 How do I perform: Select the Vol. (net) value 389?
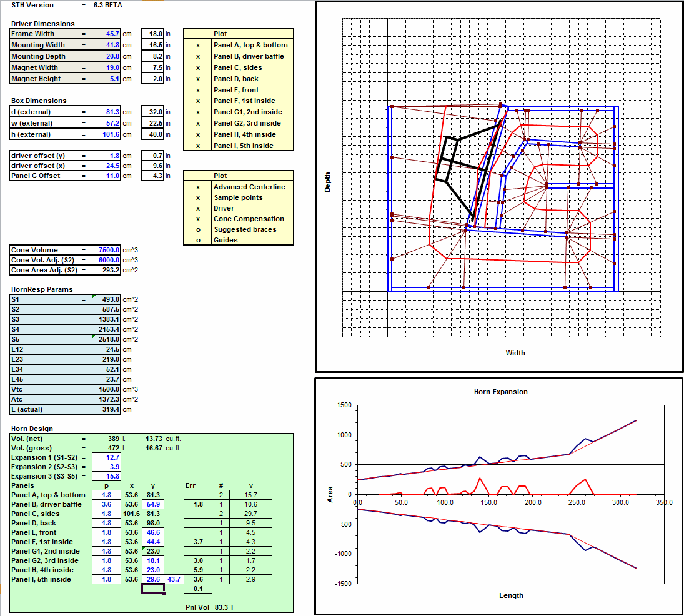tap(114, 439)
